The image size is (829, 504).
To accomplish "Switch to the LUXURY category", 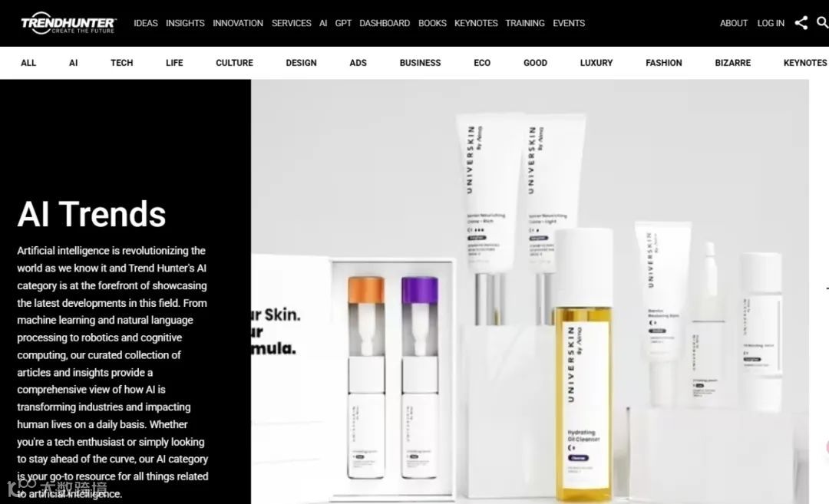I will pos(596,63).
